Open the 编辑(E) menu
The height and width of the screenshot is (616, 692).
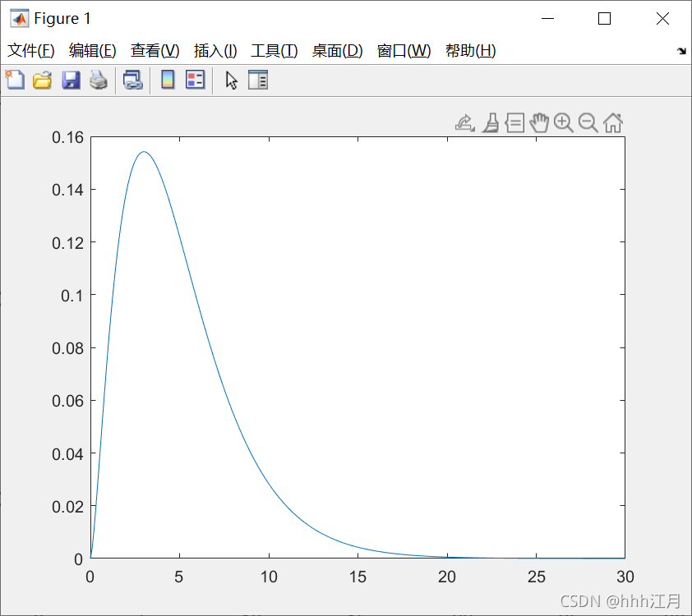click(93, 51)
